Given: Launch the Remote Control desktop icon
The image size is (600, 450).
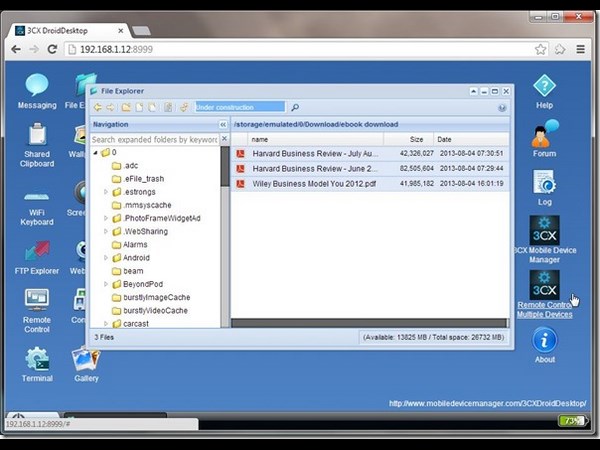Looking at the screenshot, I should pyautogui.click(x=37, y=299).
